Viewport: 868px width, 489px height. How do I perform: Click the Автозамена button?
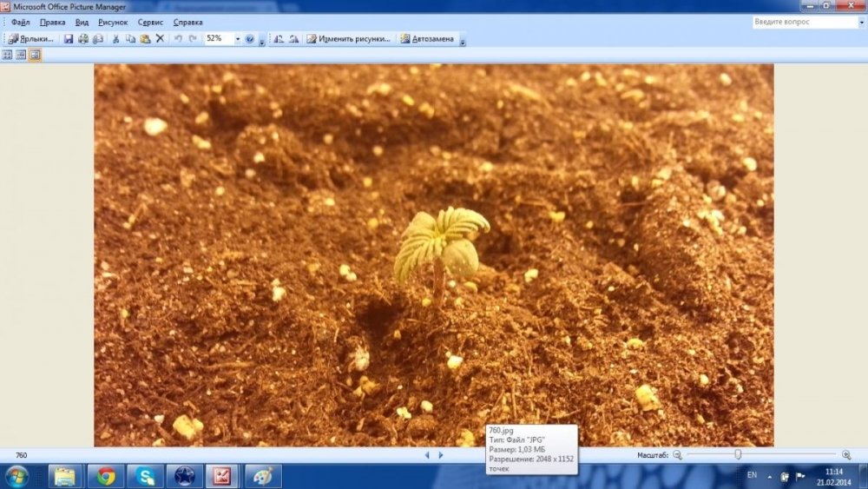427,39
